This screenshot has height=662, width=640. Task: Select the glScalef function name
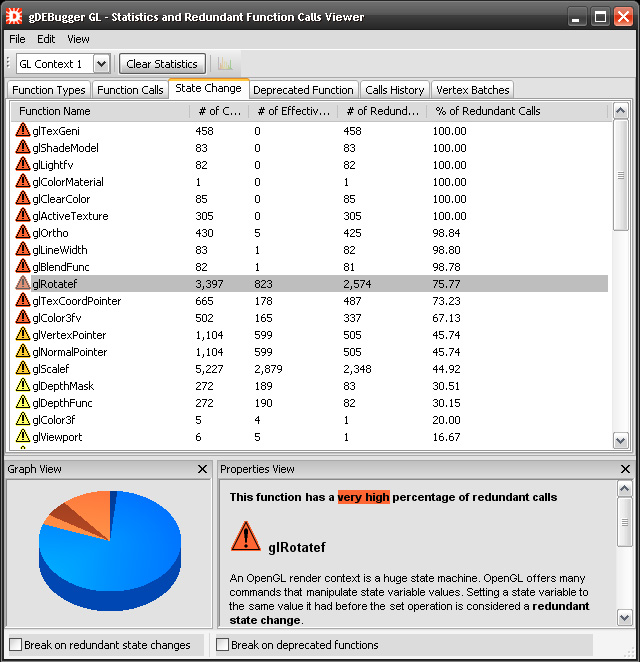51,369
